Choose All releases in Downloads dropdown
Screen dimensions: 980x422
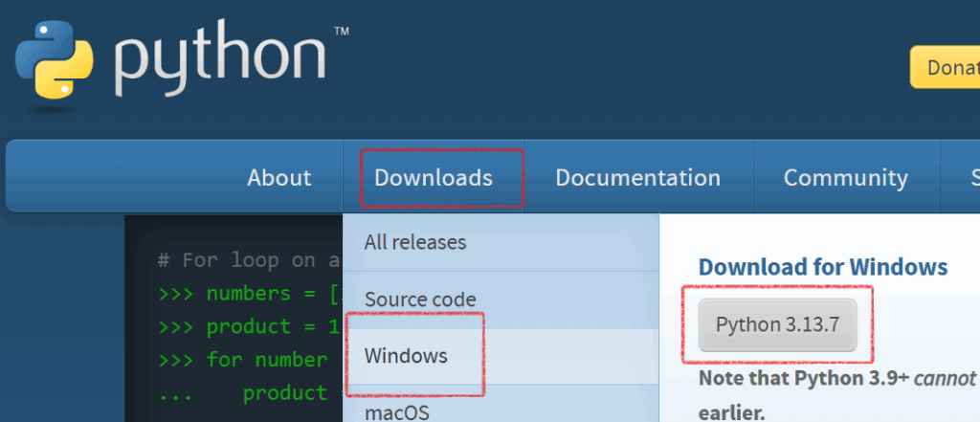click(415, 242)
